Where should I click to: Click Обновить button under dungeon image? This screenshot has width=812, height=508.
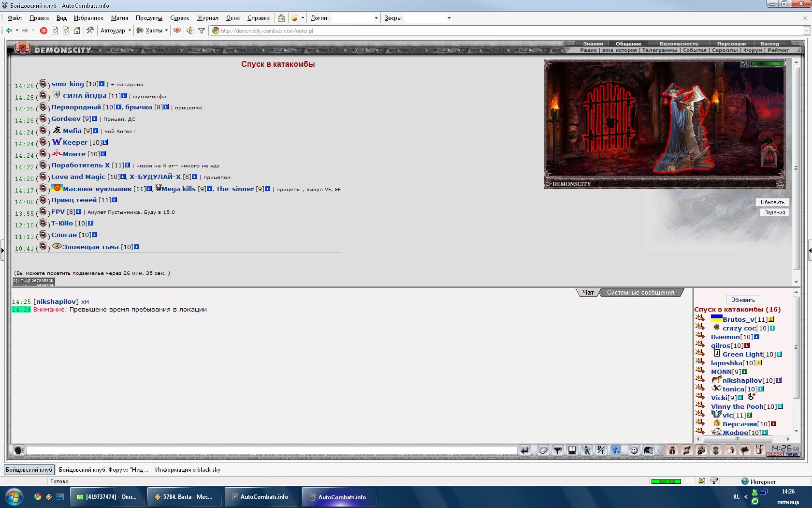tap(772, 202)
